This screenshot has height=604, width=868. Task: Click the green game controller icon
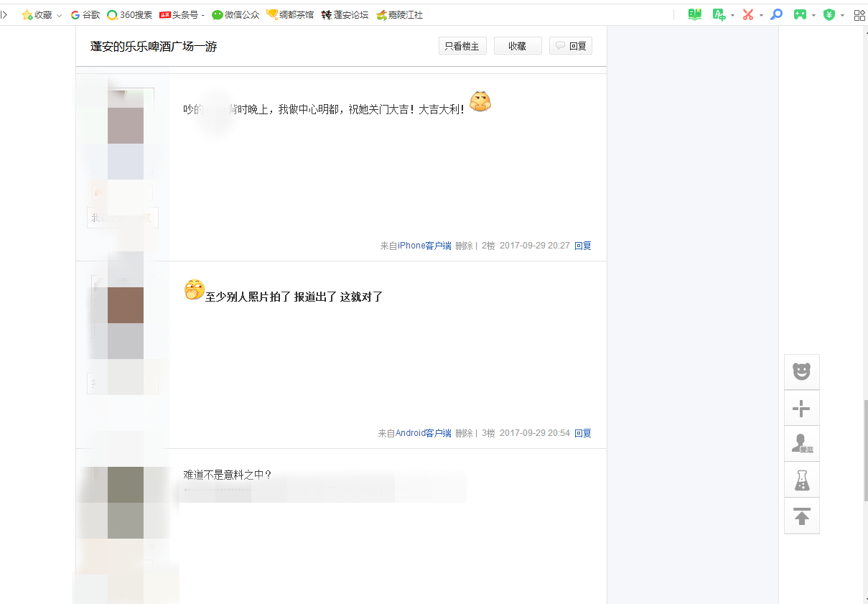coord(800,14)
